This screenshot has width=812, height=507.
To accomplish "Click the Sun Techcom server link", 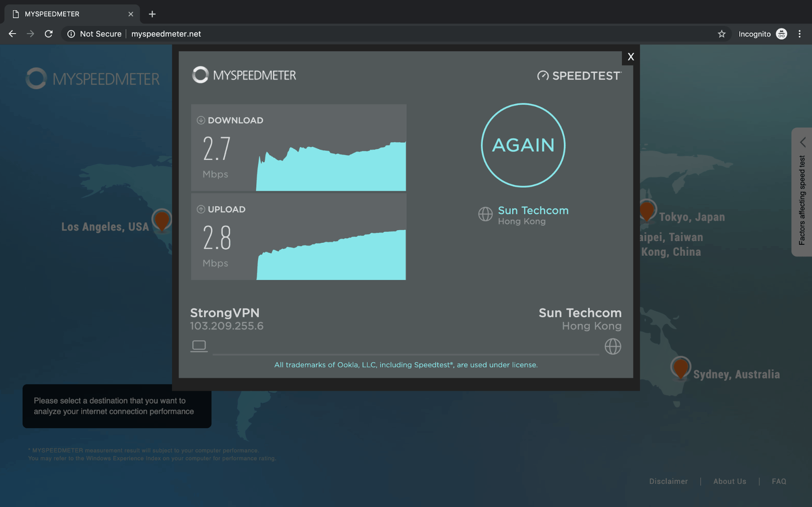I will (x=533, y=210).
